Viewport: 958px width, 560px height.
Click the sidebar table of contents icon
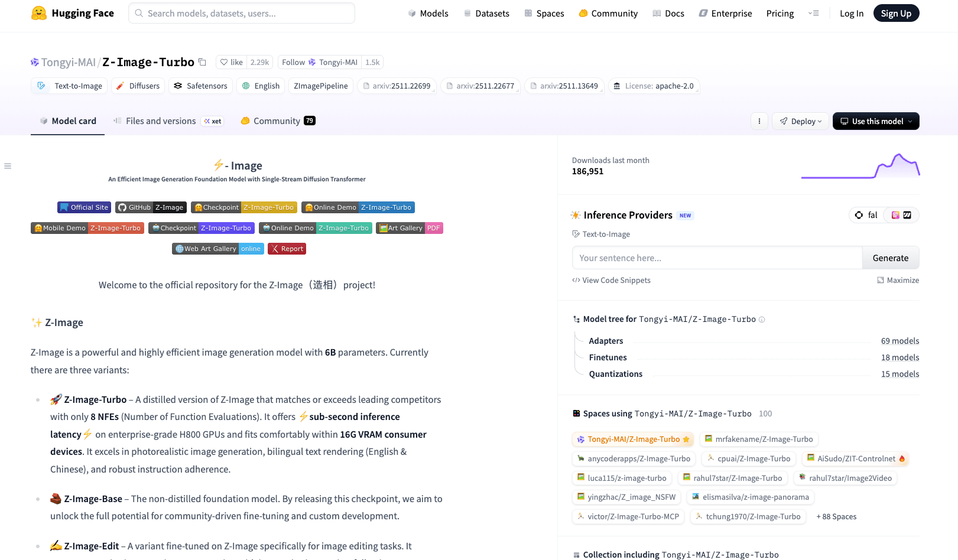[x=8, y=166]
